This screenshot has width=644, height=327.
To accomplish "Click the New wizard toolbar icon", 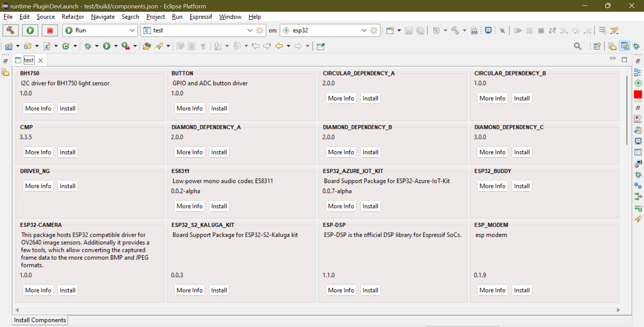I will 390,31.
